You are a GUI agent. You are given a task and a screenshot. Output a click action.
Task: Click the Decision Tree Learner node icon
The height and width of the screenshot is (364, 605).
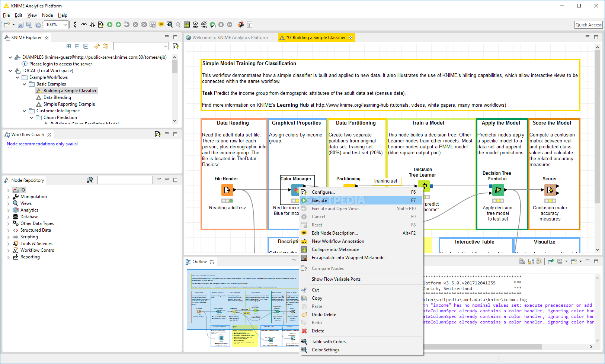pyautogui.click(x=424, y=186)
